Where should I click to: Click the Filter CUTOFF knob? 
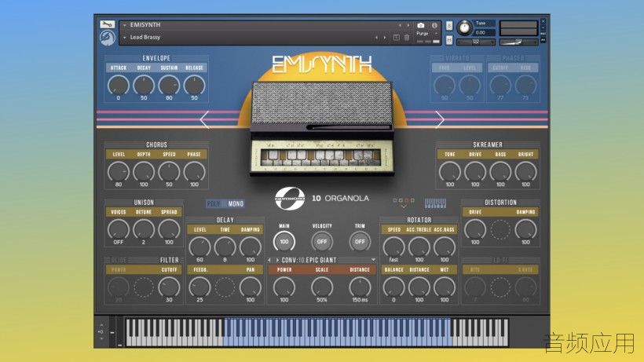(x=169, y=287)
